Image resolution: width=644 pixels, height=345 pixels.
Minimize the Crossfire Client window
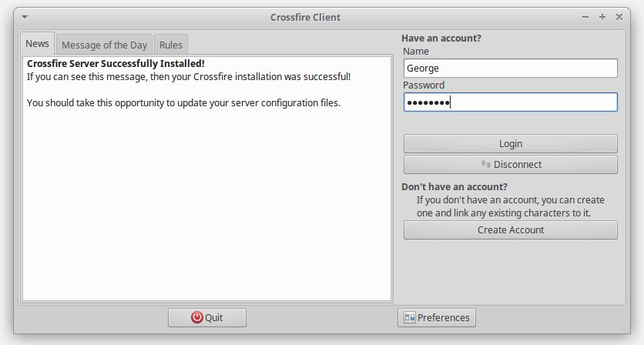(x=585, y=17)
